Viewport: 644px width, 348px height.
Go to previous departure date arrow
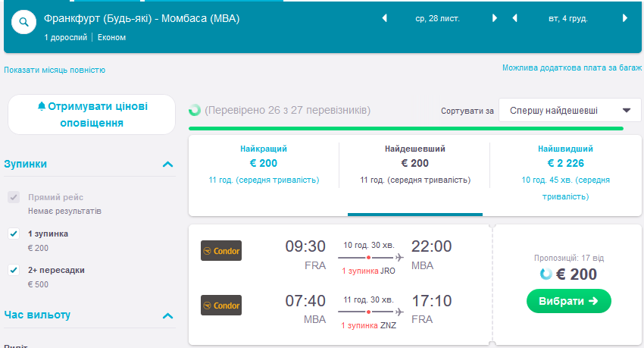(x=384, y=18)
